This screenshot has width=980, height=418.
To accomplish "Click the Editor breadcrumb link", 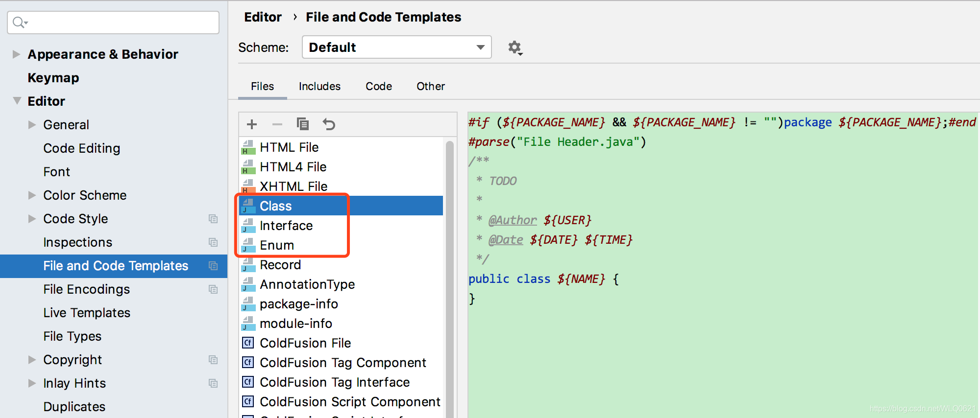I will pos(263,17).
